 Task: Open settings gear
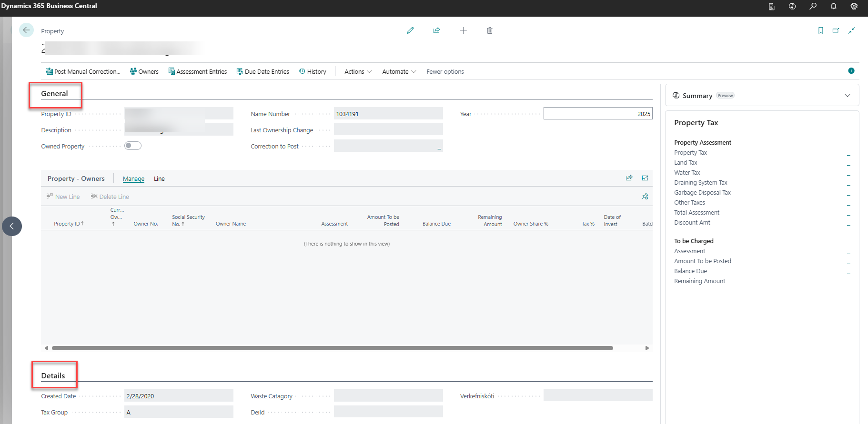854,6
